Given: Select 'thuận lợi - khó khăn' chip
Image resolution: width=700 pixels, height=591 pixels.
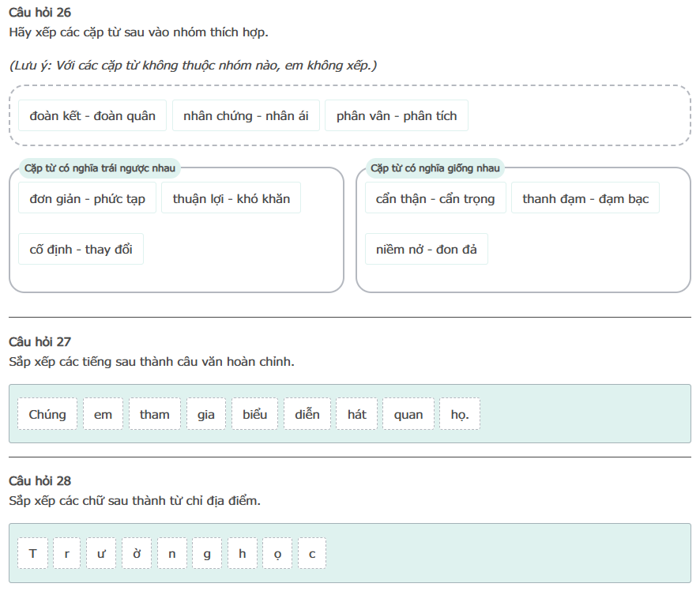Looking at the screenshot, I should tap(231, 198).
